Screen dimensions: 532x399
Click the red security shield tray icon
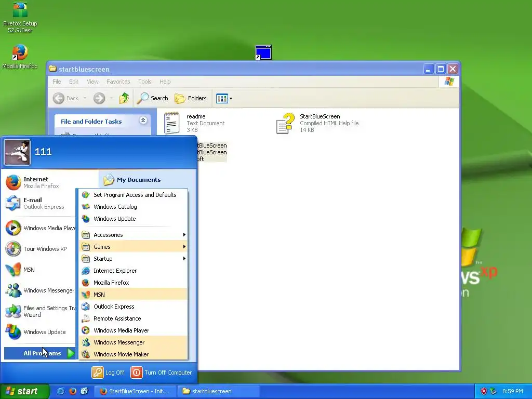(484, 391)
